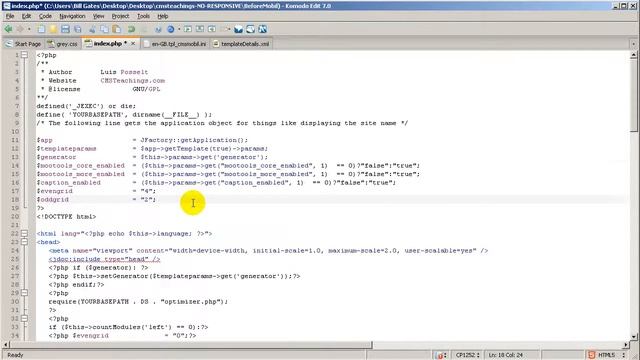Switch to the Start Page tab
This screenshot has height=360, width=640.
pos(23,44)
